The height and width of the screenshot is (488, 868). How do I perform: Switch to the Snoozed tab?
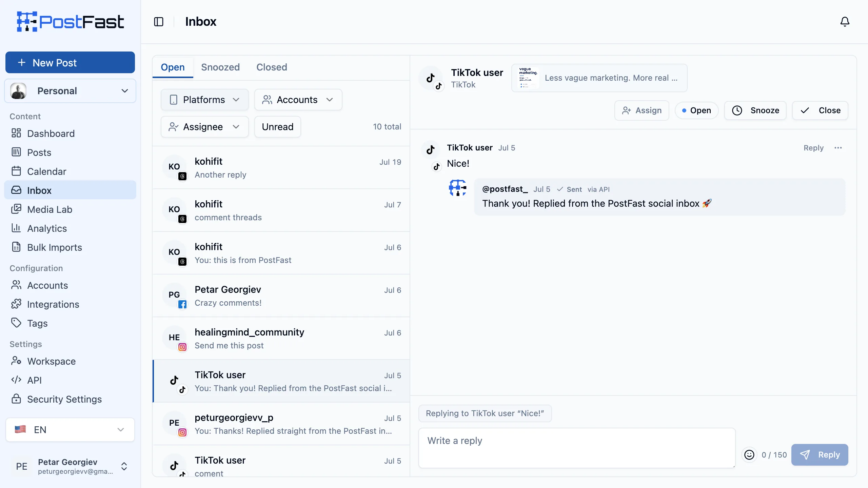click(220, 67)
